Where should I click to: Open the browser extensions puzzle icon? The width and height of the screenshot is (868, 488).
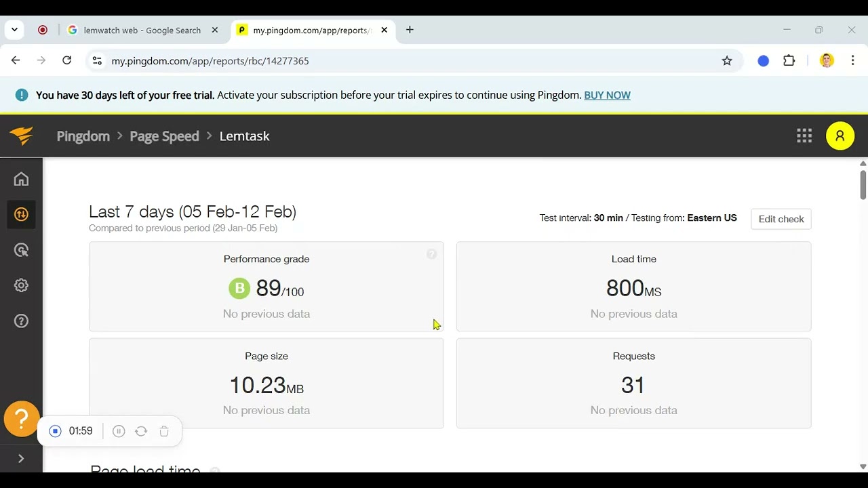point(789,61)
